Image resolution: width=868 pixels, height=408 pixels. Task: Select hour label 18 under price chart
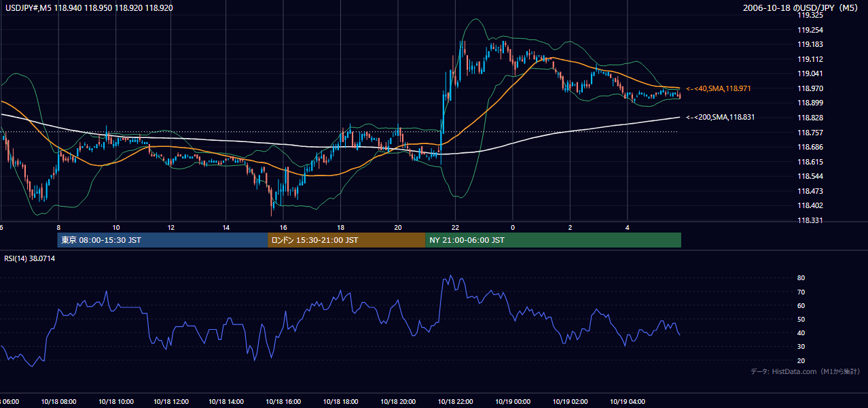341,227
